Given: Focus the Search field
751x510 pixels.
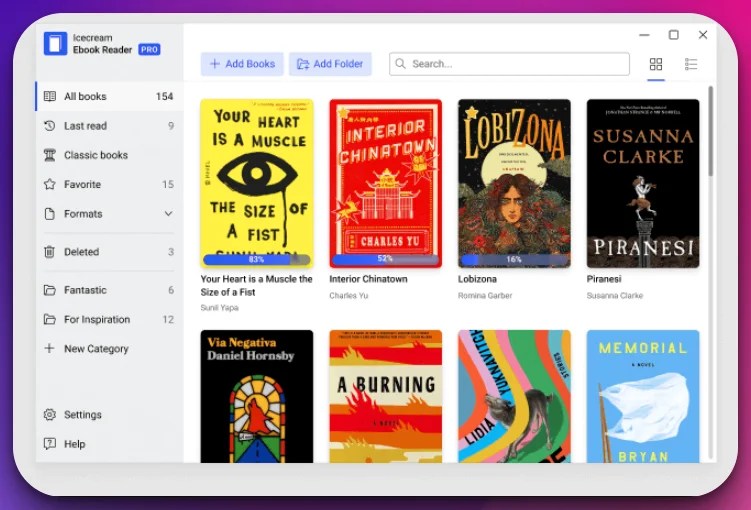Looking at the screenshot, I should click(x=509, y=64).
